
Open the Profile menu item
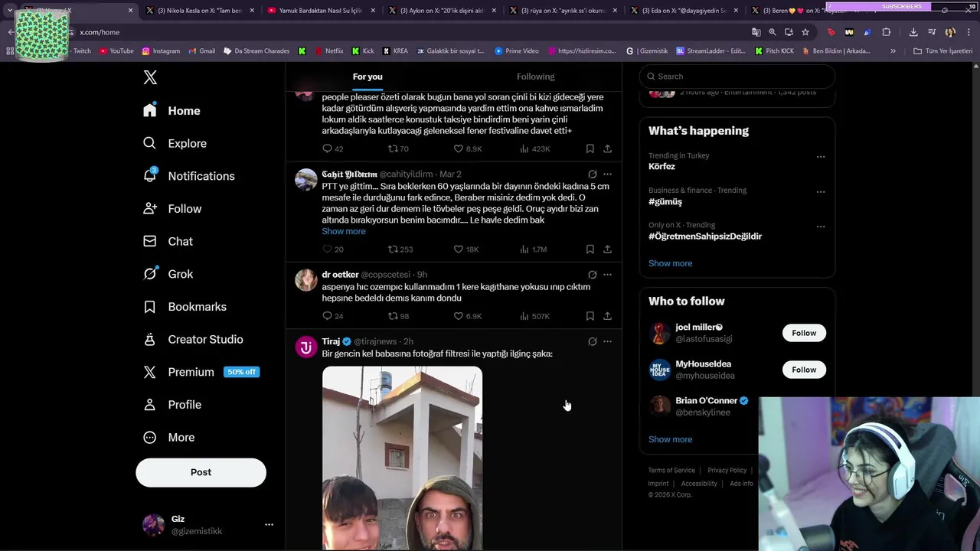[173, 405]
